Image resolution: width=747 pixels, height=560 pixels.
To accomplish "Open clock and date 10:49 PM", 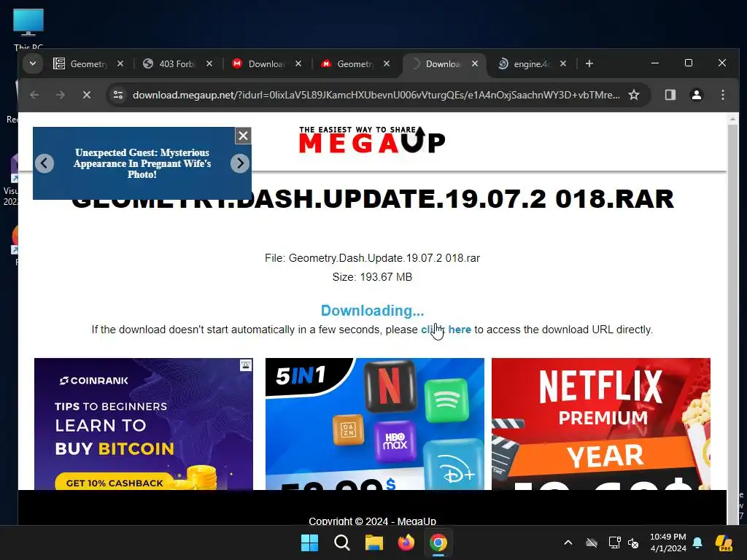I will pos(668,542).
